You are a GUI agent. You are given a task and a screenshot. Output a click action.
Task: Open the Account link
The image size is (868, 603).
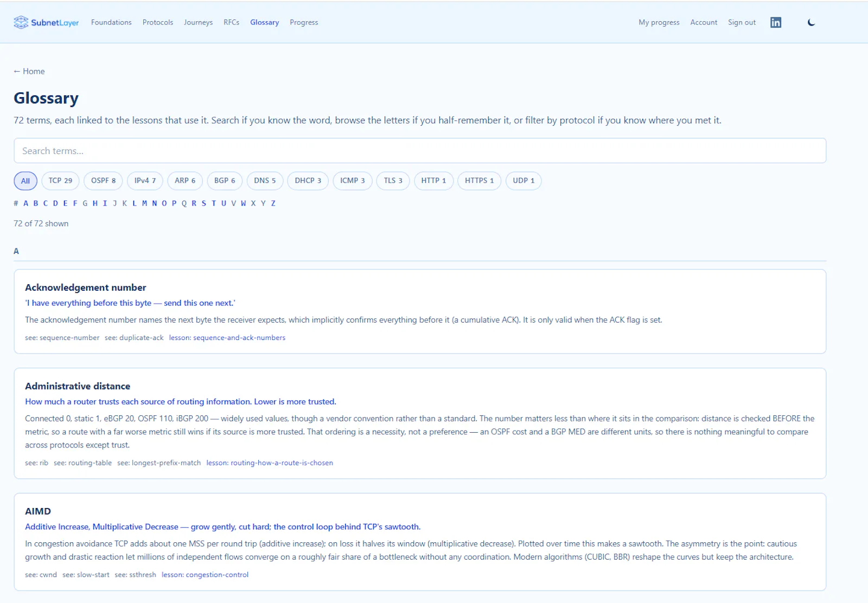[x=704, y=22]
